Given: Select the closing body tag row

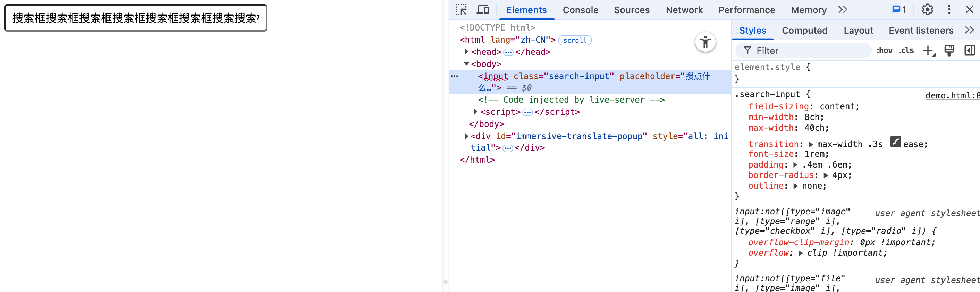Looking at the screenshot, I should coord(486,124).
